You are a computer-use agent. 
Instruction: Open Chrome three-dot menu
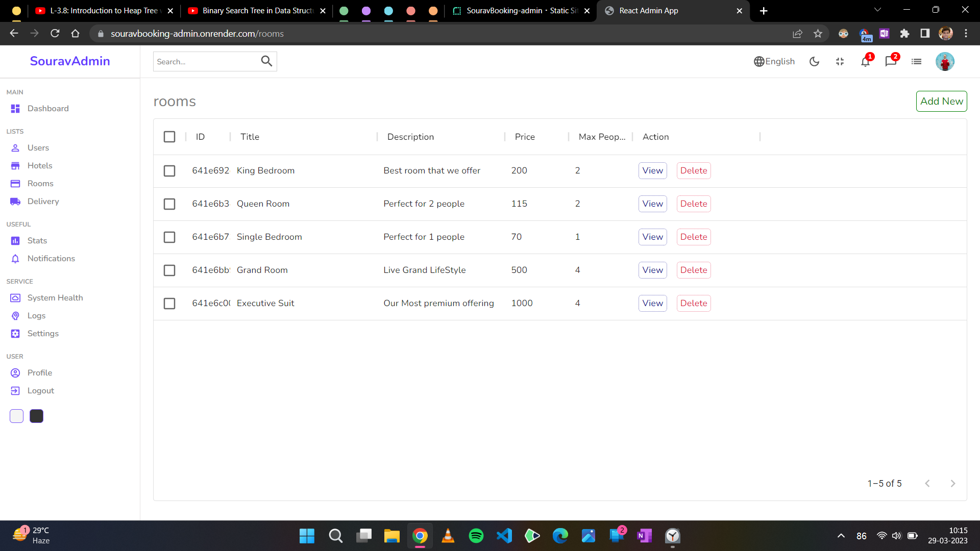[966, 34]
